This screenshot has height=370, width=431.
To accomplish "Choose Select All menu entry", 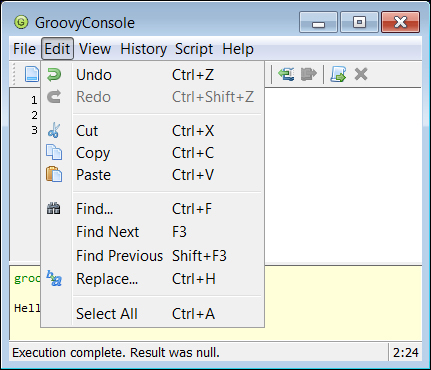I will coord(153,314).
